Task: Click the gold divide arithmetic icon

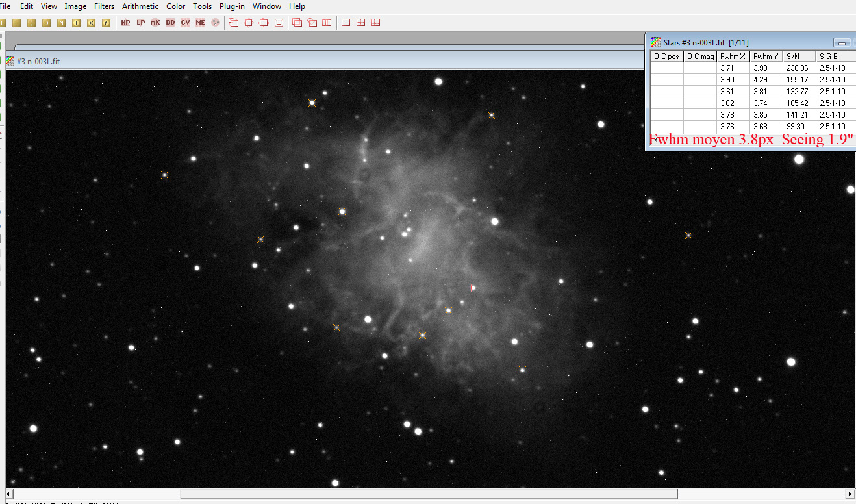Action: [x=31, y=23]
